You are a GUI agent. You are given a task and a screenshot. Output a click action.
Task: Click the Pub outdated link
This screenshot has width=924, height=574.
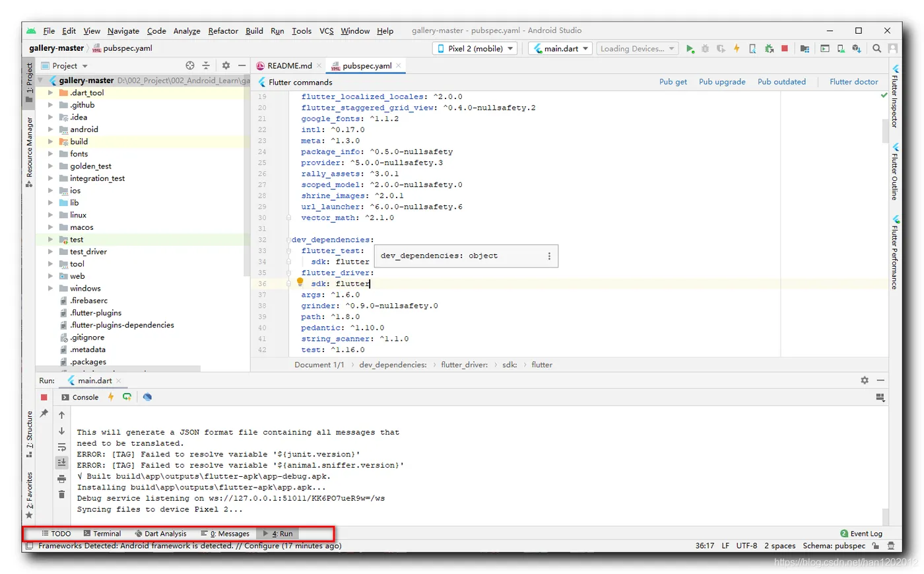point(781,82)
